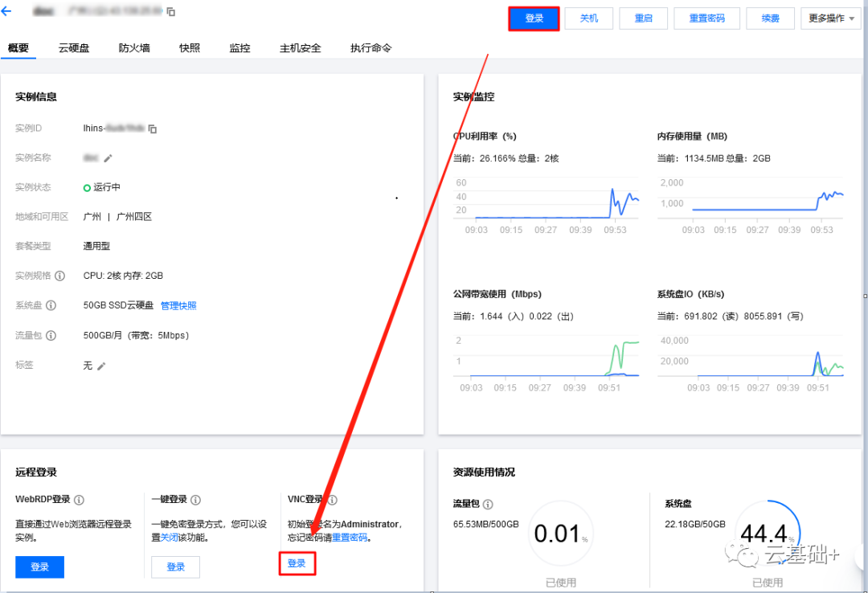
Task: Copy the instance IP address in header
Action: [x=171, y=11]
